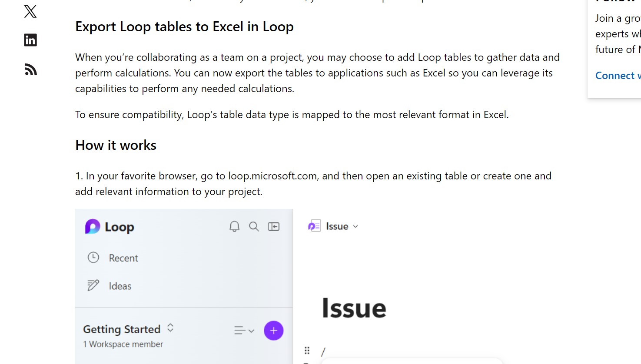Select Recent in the Loop sidebar
Screen dimensions: 641x364
click(123, 258)
